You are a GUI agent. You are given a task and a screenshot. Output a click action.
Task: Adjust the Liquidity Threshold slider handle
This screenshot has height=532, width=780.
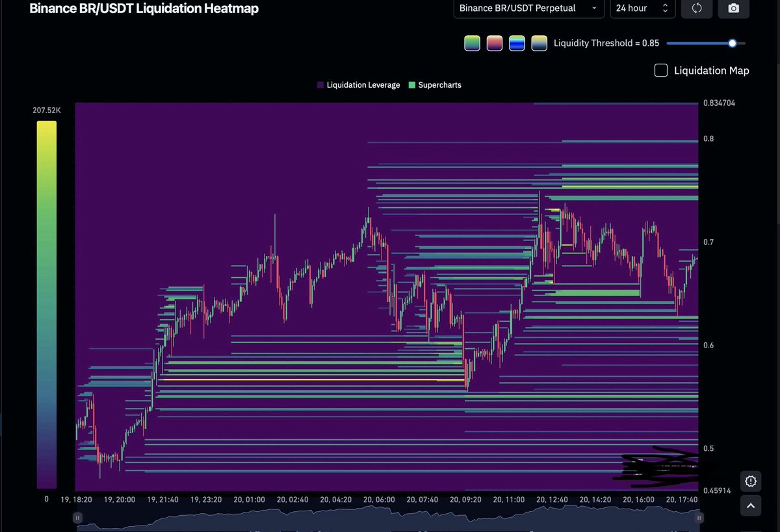(x=733, y=44)
